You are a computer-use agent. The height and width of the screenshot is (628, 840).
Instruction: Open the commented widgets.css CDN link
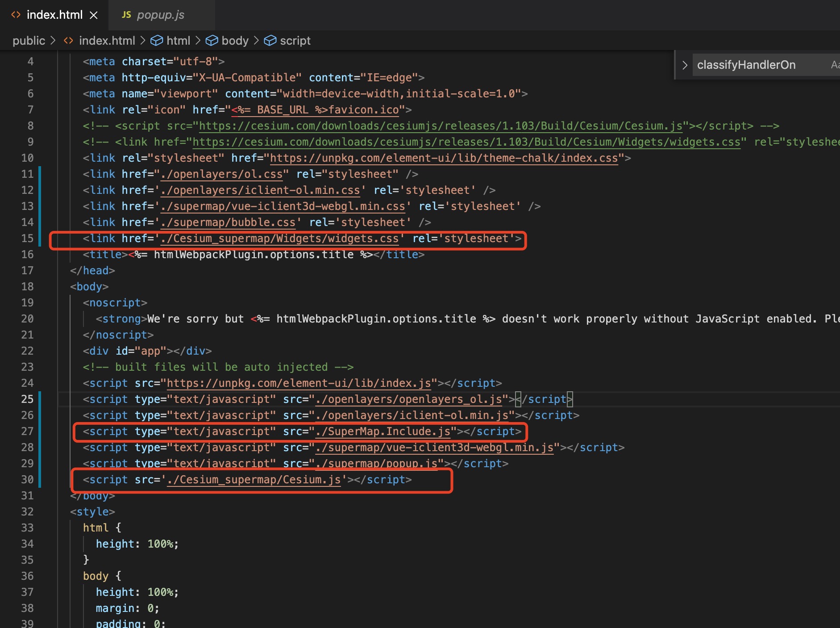(x=466, y=142)
